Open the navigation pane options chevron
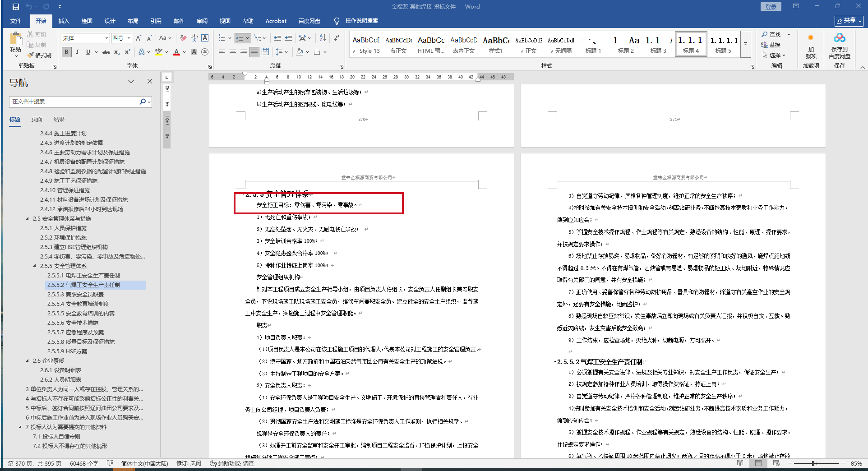The height and width of the screenshot is (471, 868). [x=131, y=81]
